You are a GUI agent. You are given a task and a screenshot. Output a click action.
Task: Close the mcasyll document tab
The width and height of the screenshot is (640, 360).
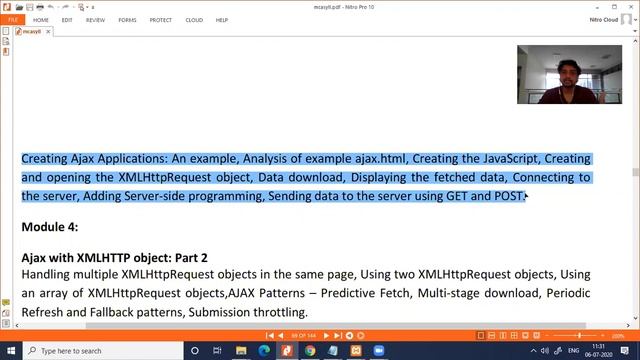[48, 31]
